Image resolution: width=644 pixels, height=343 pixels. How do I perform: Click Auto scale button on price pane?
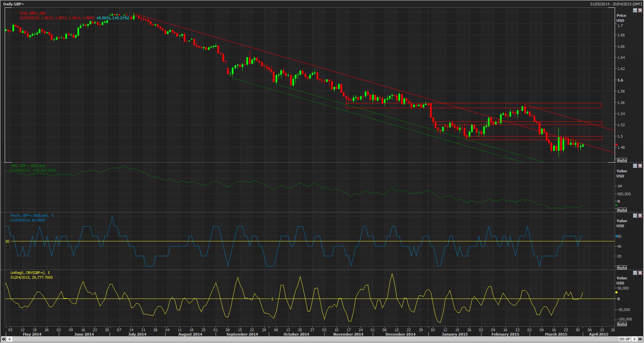pyautogui.click(x=622, y=160)
